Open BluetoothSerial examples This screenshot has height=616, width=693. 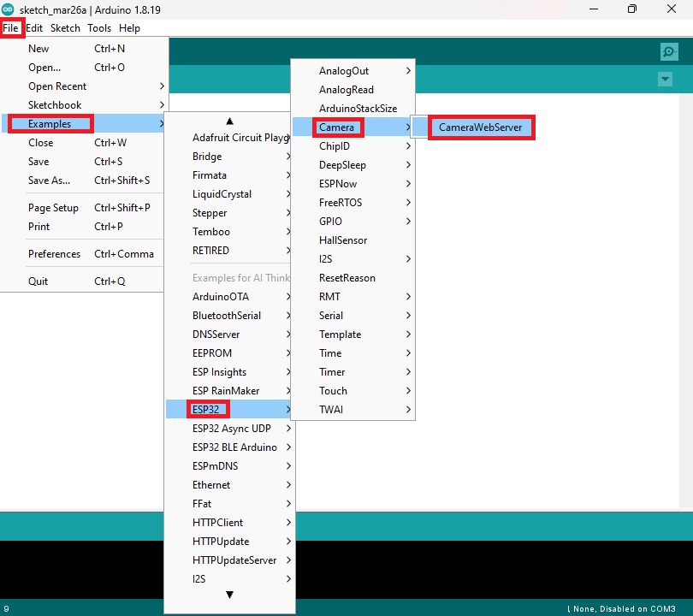(x=228, y=316)
